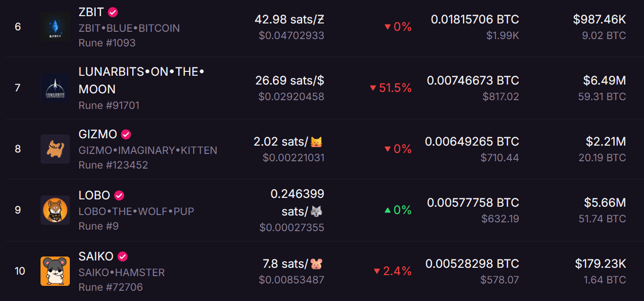644x301 pixels.
Task: Select the GIZMO•IMAGINARY•KITTEN subtitle
Action: pyautogui.click(x=148, y=150)
